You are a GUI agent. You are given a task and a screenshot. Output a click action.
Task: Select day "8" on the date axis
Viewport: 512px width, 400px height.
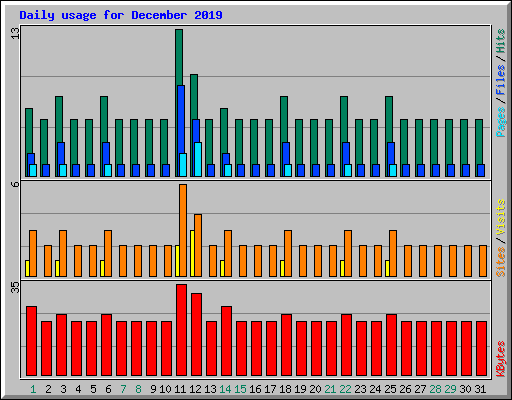[x=138, y=389]
